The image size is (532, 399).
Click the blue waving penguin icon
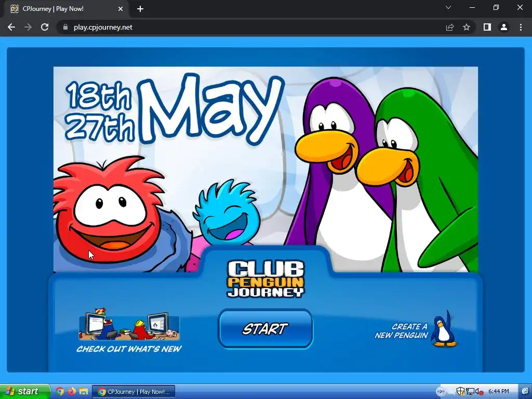point(444,328)
